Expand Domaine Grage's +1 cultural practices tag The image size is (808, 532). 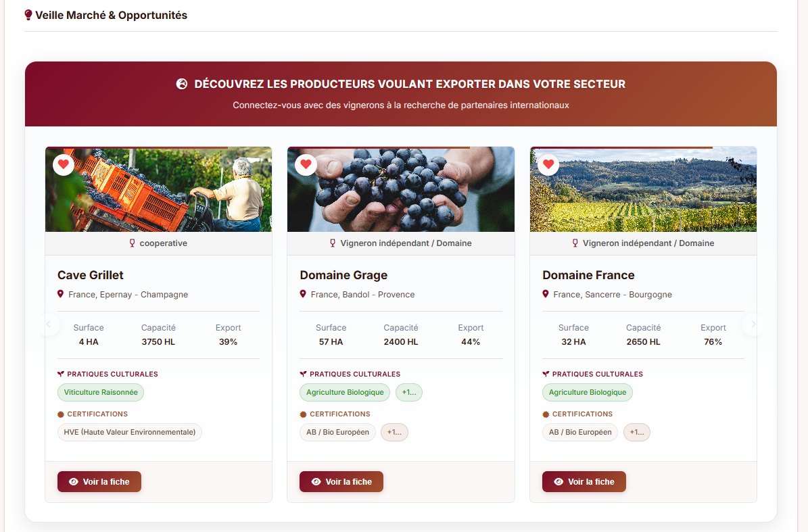click(x=408, y=392)
